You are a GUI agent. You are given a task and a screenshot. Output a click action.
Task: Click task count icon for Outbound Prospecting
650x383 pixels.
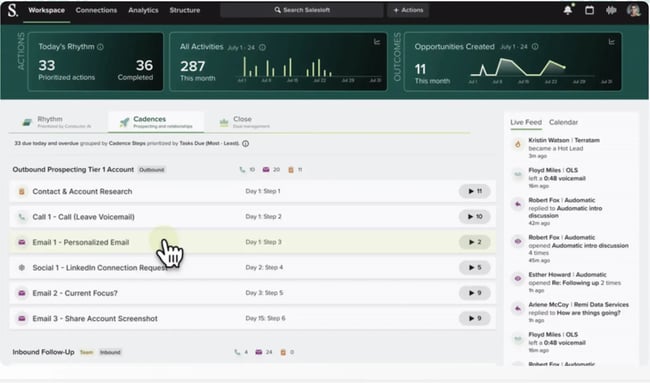click(x=291, y=170)
